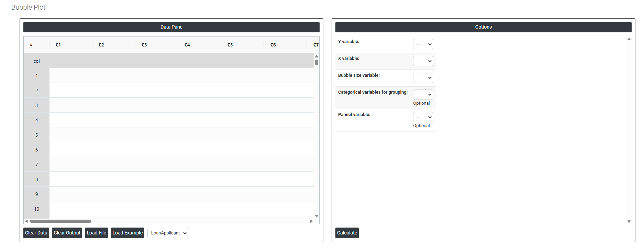Image resolution: width=644 pixels, height=252 pixels.
Task: Expand the Bubble size variable dropdown
Action: [423, 78]
